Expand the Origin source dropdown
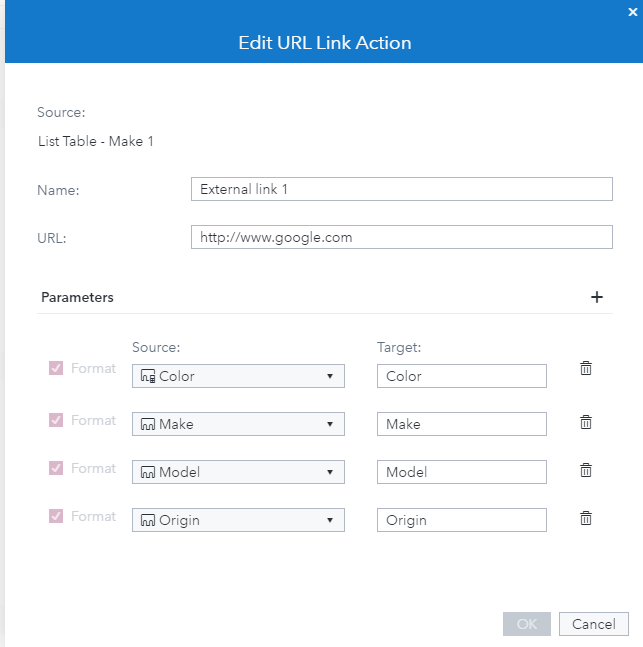Viewport: 643px width, 647px height. (x=238, y=520)
